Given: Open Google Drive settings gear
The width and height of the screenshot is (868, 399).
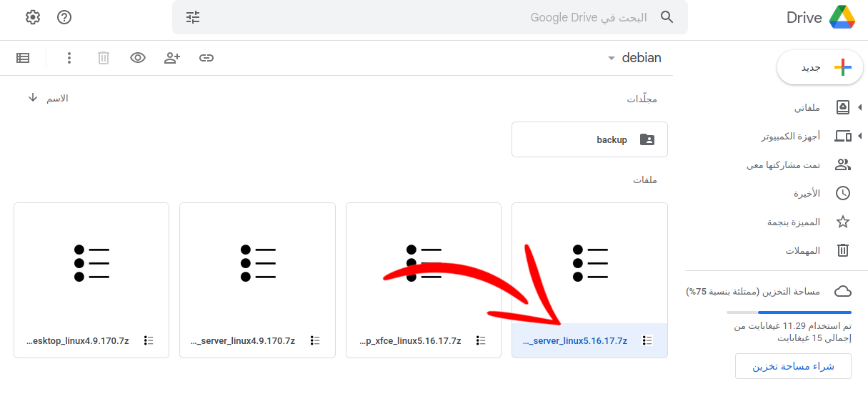Looking at the screenshot, I should (x=33, y=17).
